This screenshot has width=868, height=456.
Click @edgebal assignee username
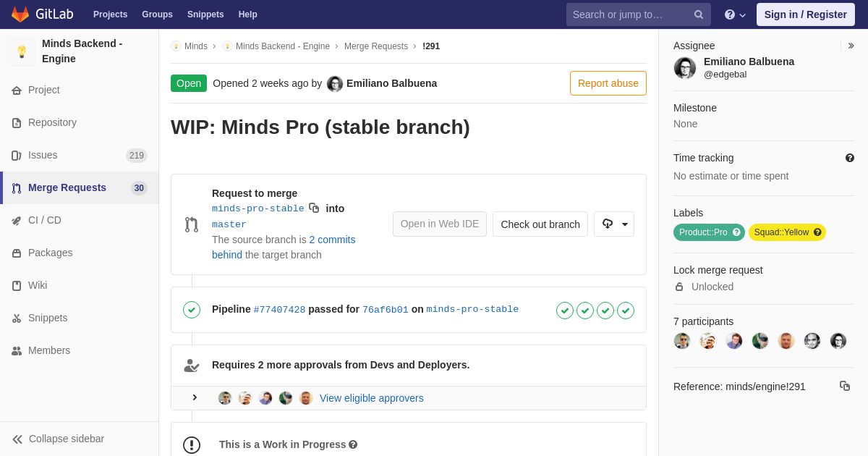coord(725,75)
